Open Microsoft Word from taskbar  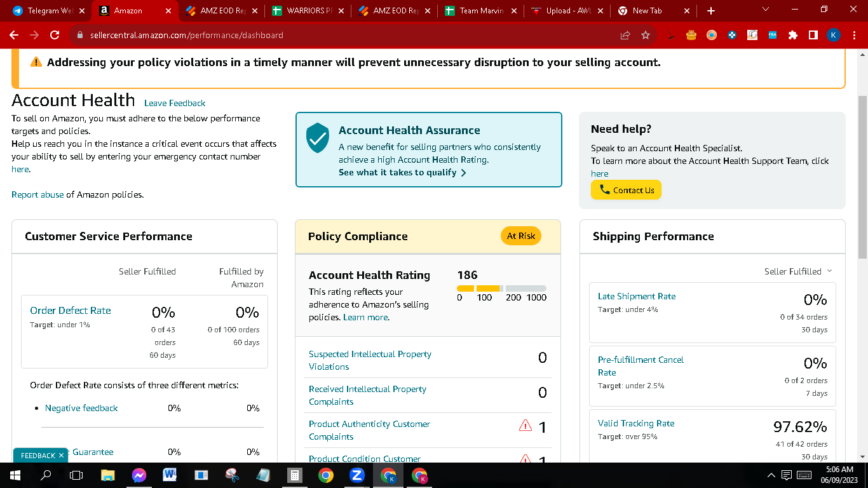point(170,475)
